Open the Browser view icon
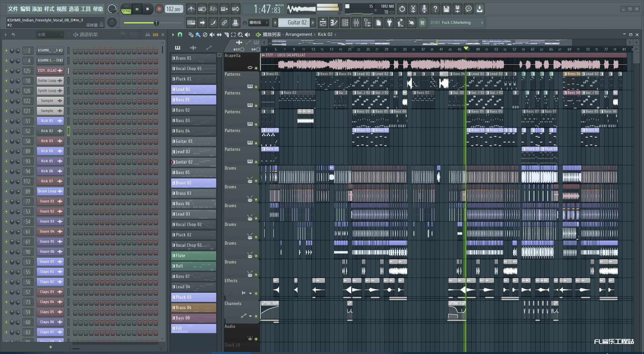 tap(367, 23)
